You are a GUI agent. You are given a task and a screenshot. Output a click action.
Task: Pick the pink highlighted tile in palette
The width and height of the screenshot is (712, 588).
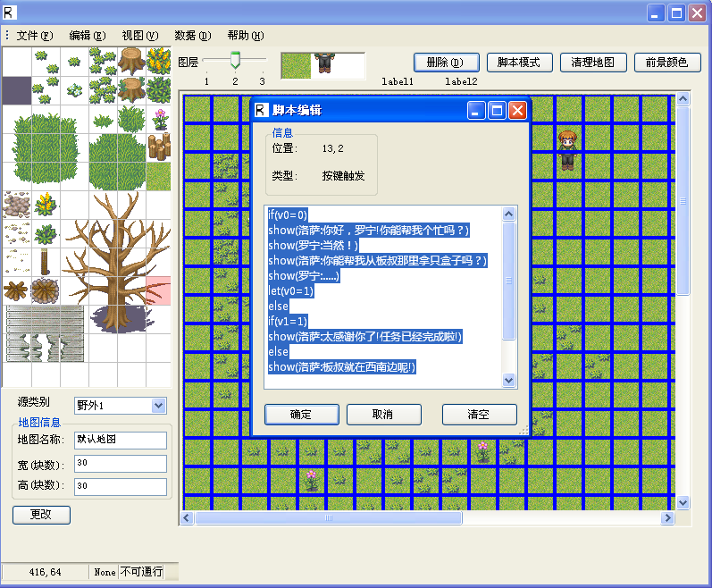[158, 290]
